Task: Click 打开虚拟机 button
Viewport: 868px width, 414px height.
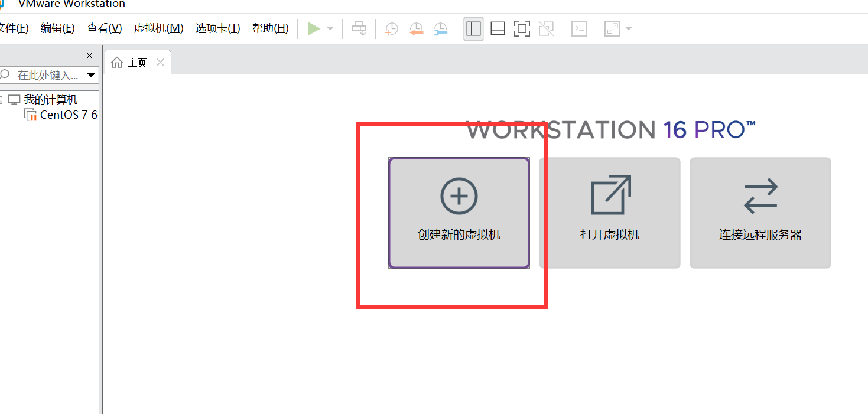Action: click(x=610, y=213)
